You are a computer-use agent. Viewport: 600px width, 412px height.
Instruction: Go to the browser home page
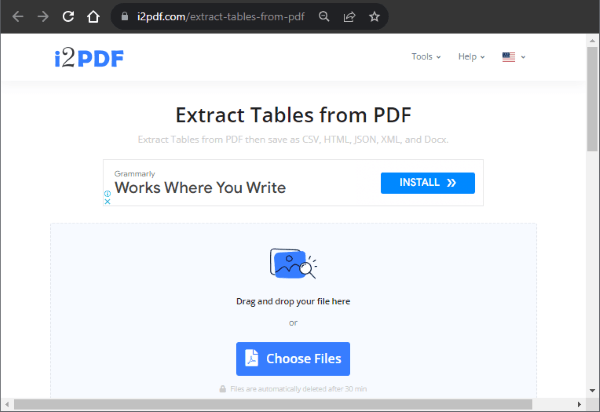click(x=93, y=17)
